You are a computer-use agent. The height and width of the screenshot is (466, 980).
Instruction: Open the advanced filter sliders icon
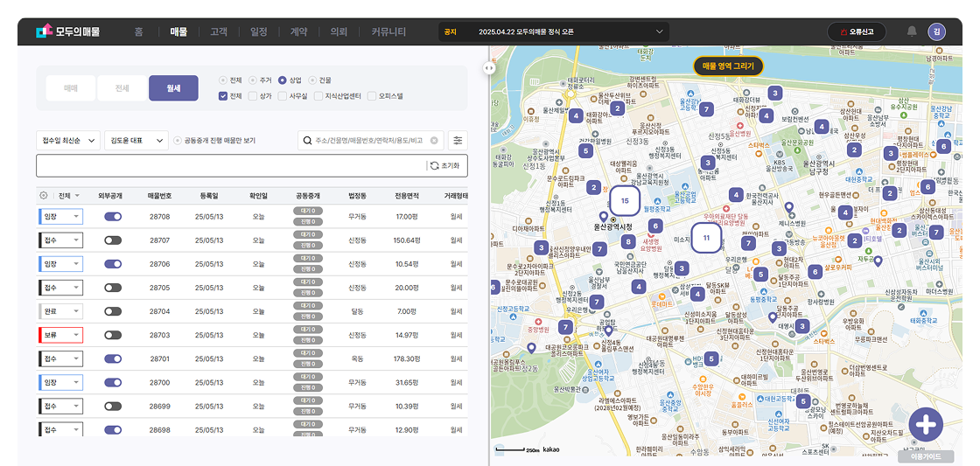pyautogui.click(x=458, y=141)
